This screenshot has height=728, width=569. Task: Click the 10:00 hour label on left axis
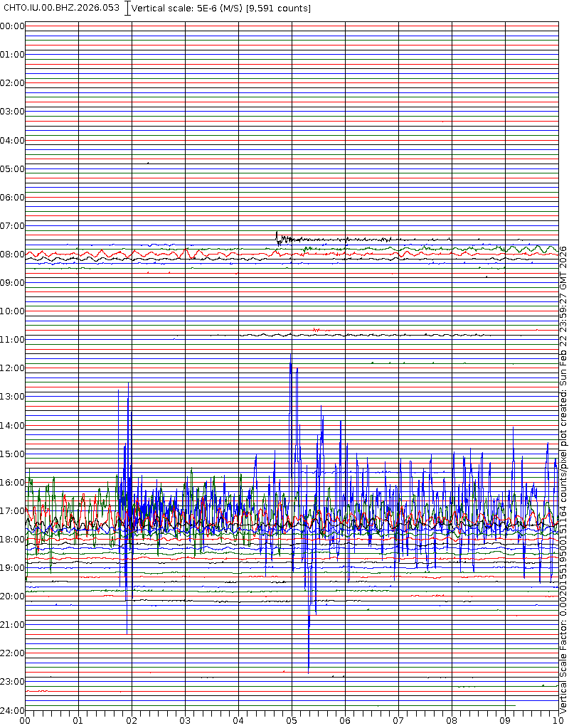[x=12, y=311]
